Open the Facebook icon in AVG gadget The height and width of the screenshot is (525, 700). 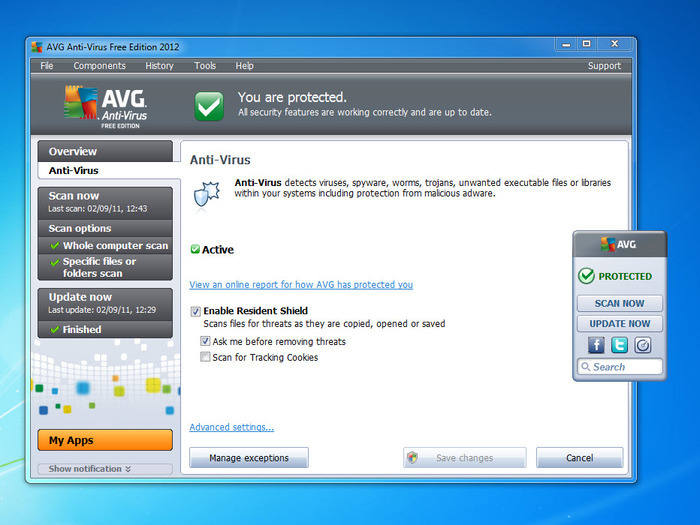click(596, 345)
